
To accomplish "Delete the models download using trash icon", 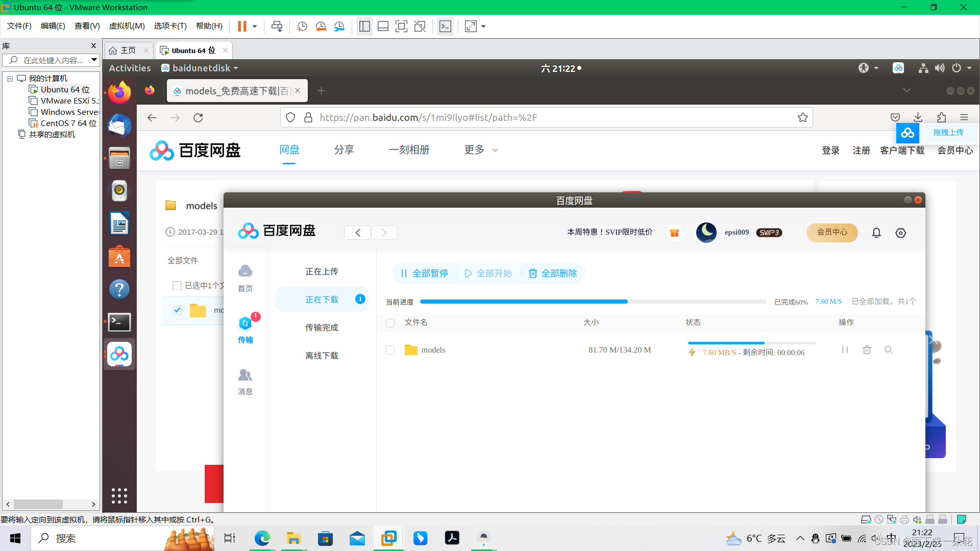I will tap(867, 349).
